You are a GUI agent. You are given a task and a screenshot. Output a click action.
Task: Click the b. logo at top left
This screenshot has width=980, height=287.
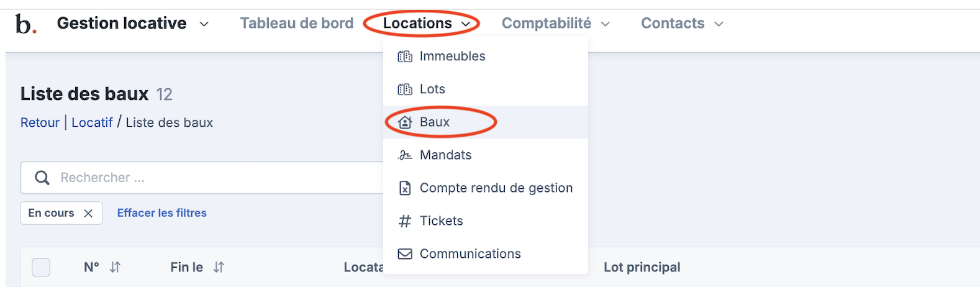[25, 24]
